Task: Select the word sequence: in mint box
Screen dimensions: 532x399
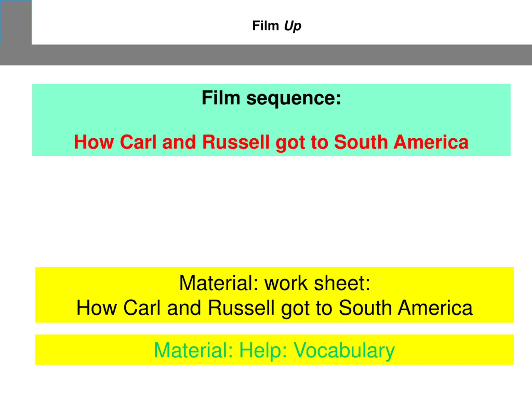Action: pyautogui.click(x=294, y=99)
